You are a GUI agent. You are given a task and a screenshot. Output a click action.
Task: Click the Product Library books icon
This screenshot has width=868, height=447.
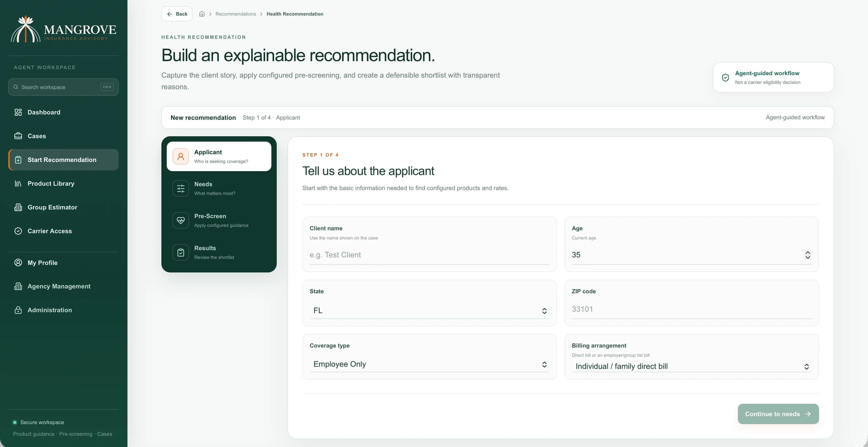[x=18, y=184]
